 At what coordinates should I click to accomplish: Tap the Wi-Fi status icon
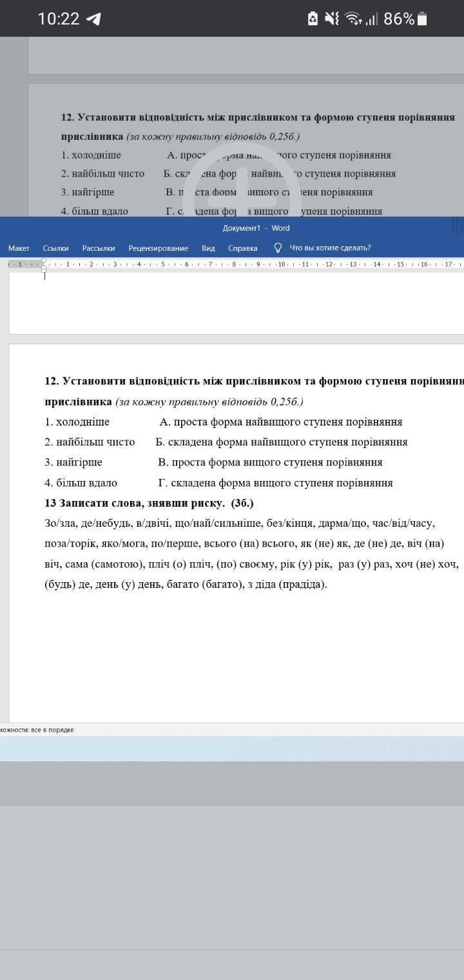pos(353,19)
